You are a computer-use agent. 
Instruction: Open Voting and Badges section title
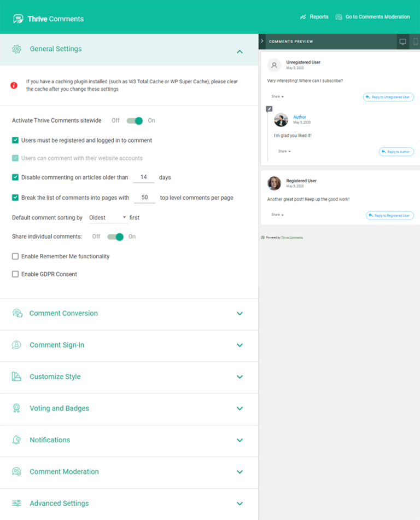(59, 408)
